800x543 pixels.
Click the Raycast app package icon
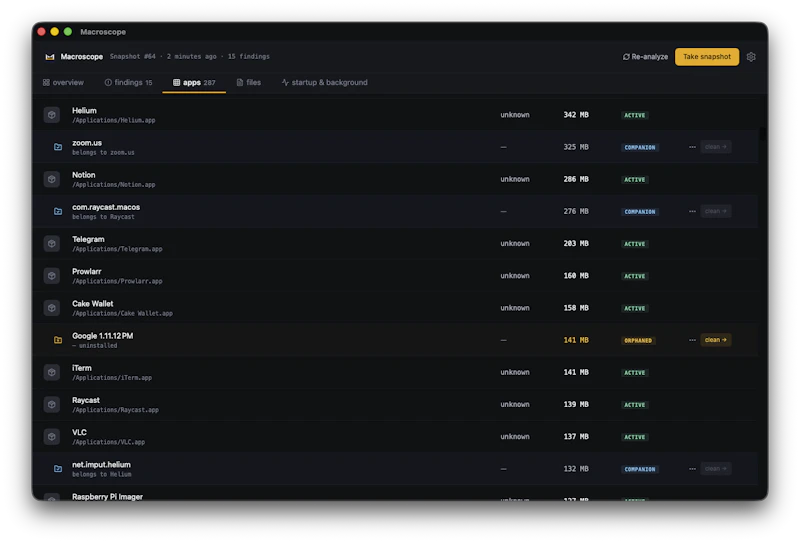pyautogui.click(x=52, y=404)
